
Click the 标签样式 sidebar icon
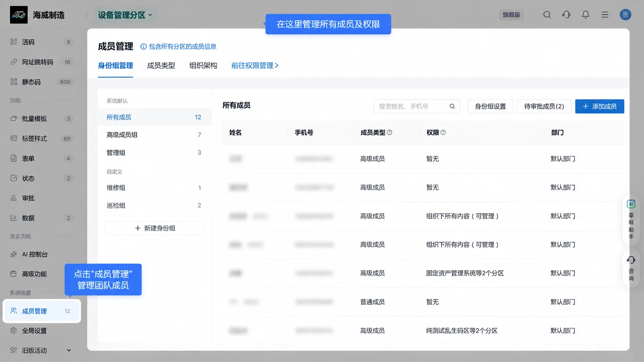click(x=14, y=138)
